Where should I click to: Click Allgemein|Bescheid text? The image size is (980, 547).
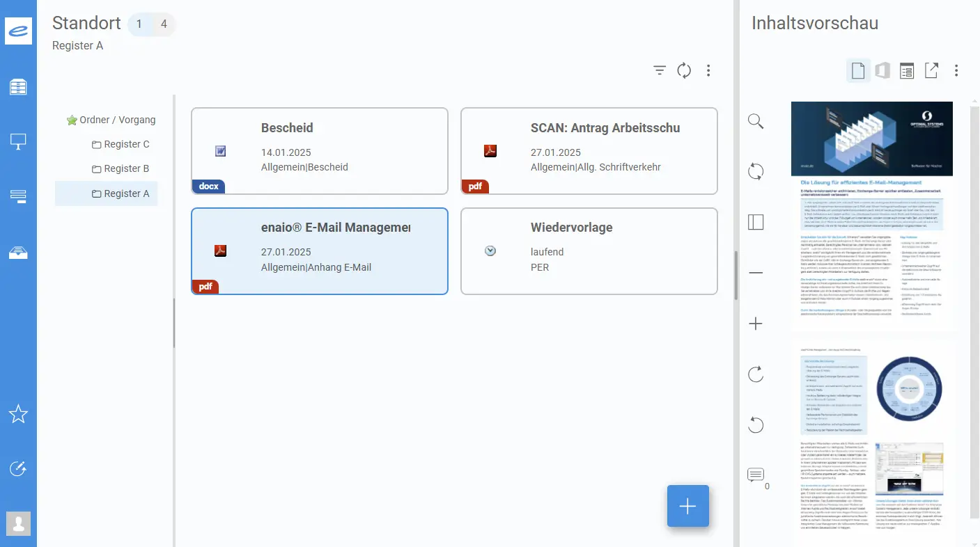tap(304, 167)
